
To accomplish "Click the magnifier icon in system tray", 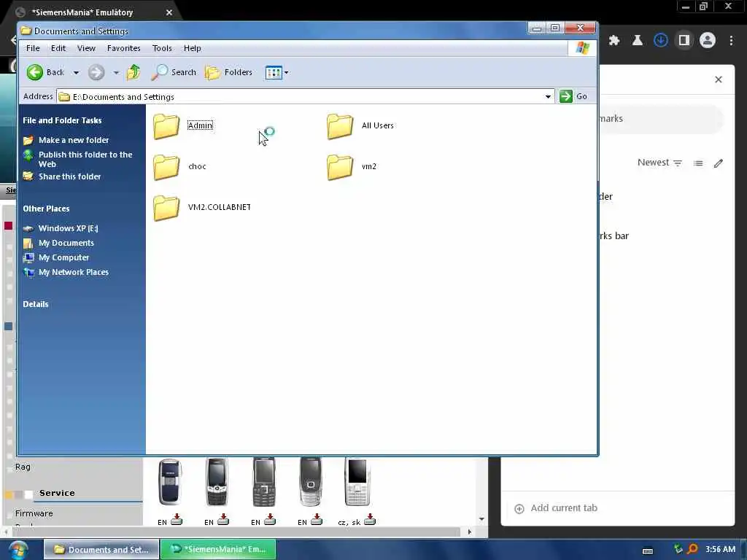I will (x=693, y=549).
